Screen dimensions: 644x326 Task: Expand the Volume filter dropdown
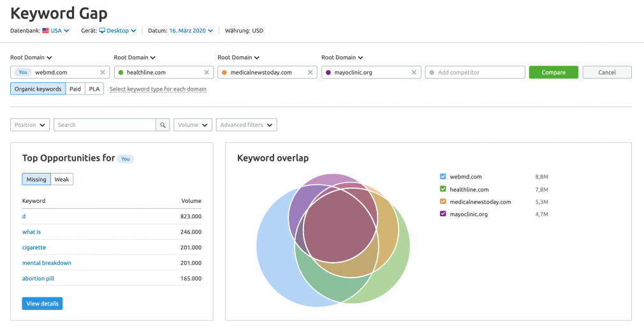193,125
